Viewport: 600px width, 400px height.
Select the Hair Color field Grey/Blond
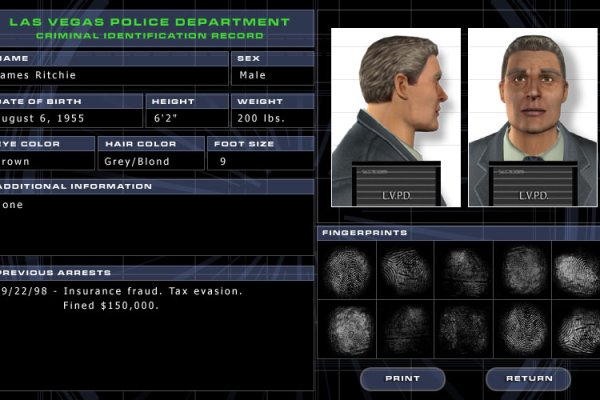click(x=150, y=161)
